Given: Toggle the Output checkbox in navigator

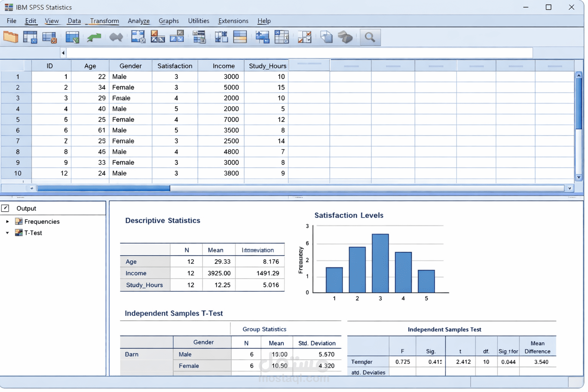Looking at the screenshot, I should [x=5, y=208].
